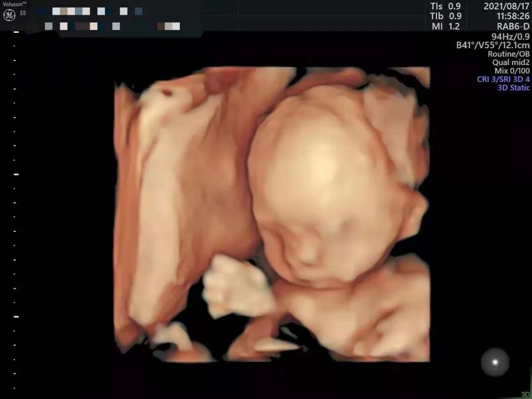
Task: Click the TIs 0.9 thermal index
Action: click(x=446, y=6)
